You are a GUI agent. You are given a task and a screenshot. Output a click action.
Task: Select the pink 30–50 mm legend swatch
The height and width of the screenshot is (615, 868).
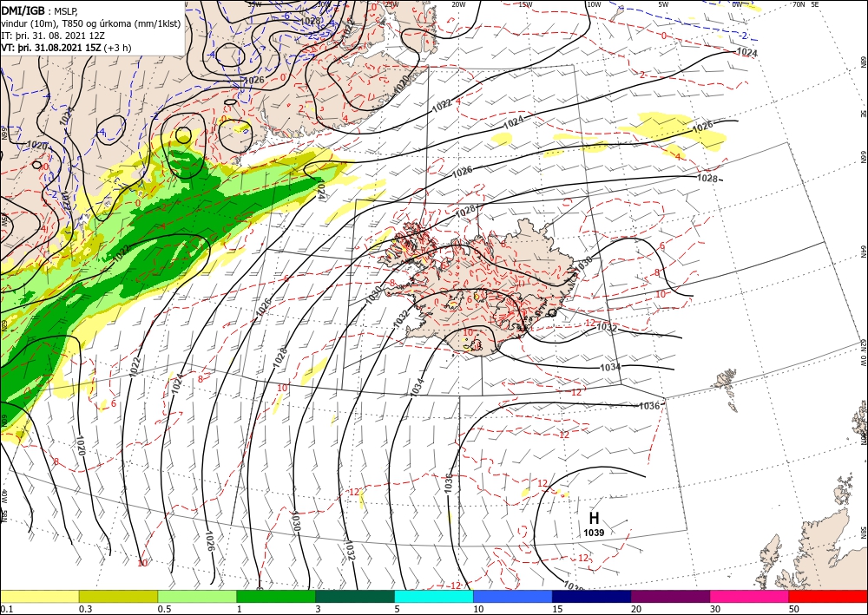coord(750,596)
